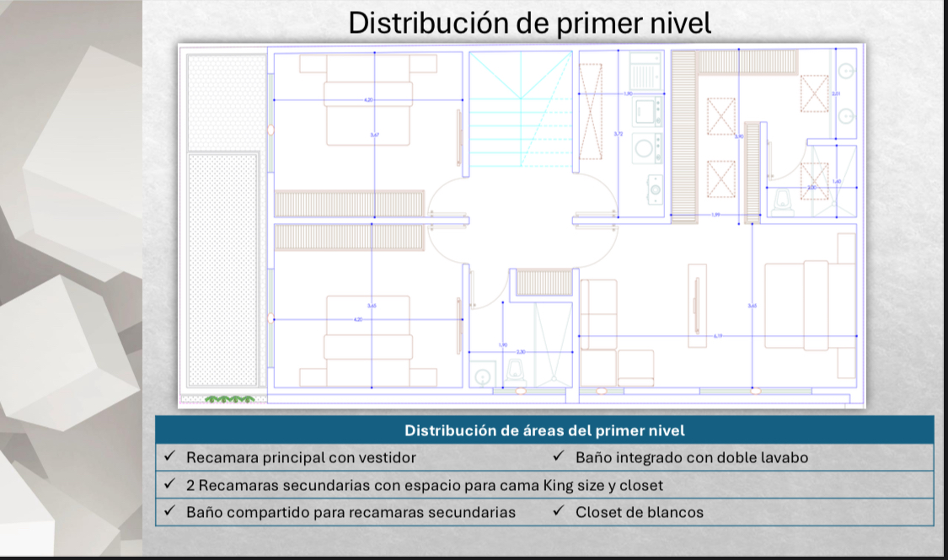
Task: Click the checkmark beside 'Recamara principal con vestidor'
Action: [169, 457]
